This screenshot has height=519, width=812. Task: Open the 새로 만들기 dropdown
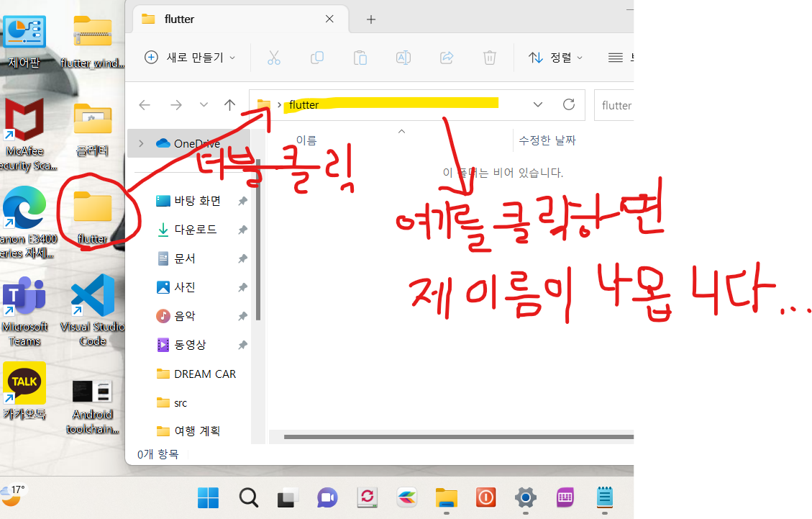click(190, 58)
